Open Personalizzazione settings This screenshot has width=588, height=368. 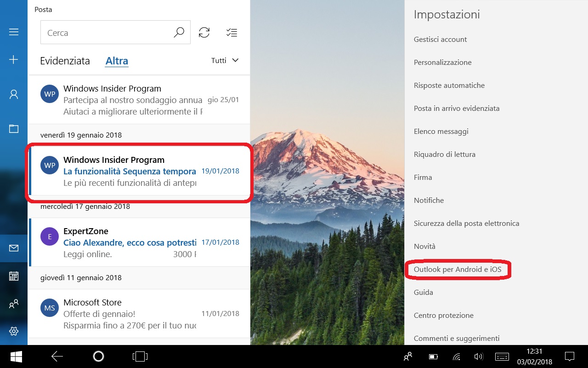[442, 62]
